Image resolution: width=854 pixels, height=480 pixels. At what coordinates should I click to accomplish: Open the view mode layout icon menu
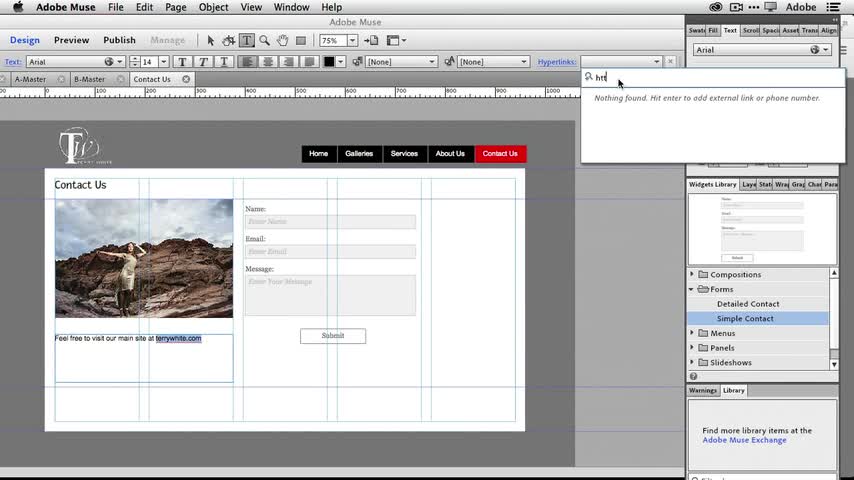click(396, 40)
